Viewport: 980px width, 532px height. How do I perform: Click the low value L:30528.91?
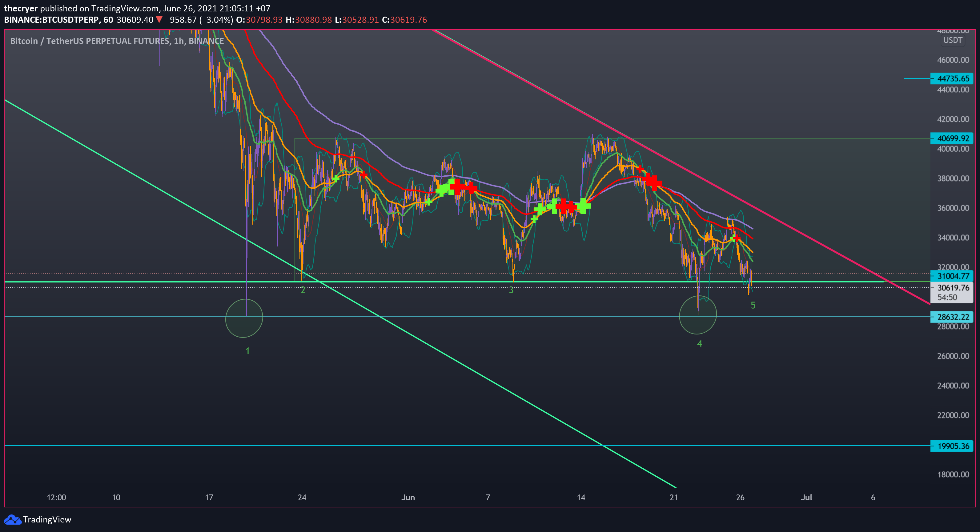tap(357, 20)
